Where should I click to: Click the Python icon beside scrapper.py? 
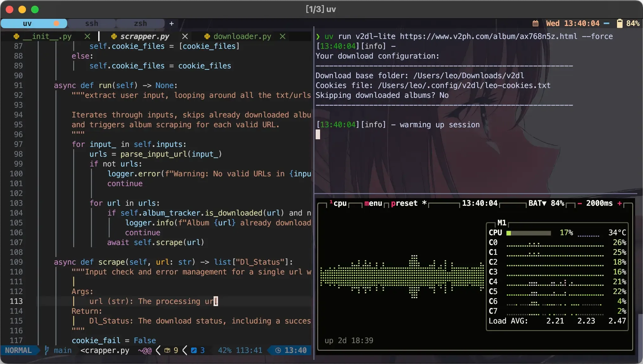[114, 36]
